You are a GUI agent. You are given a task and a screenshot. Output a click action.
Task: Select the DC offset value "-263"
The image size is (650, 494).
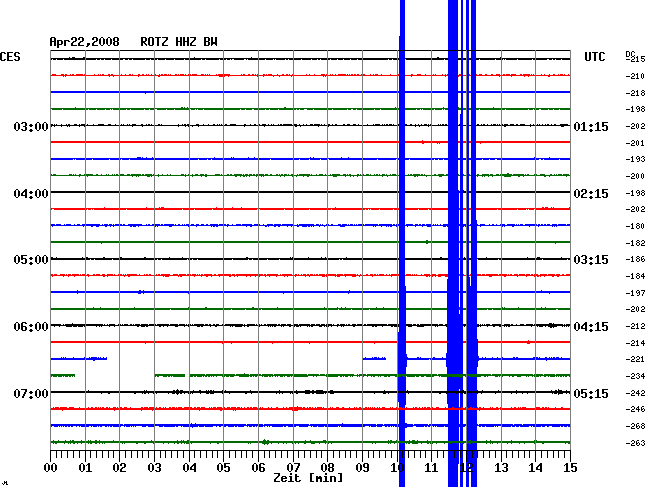[x=635, y=443]
